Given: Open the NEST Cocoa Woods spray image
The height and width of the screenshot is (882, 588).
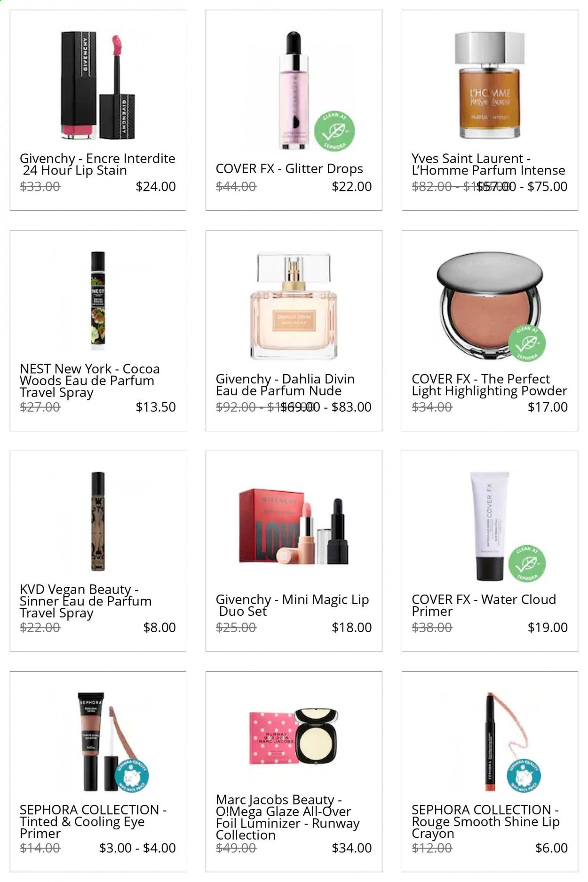Looking at the screenshot, I should [98, 301].
